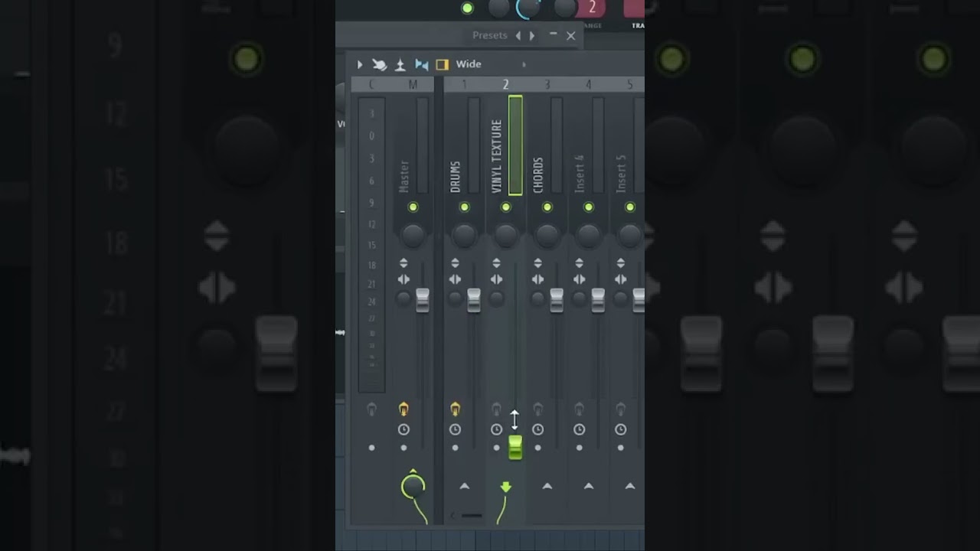Viewport: 980px width, 551px height.
Task: Invert phase on the VINYL TEXTURE track
Action: [x=496, y=263]
